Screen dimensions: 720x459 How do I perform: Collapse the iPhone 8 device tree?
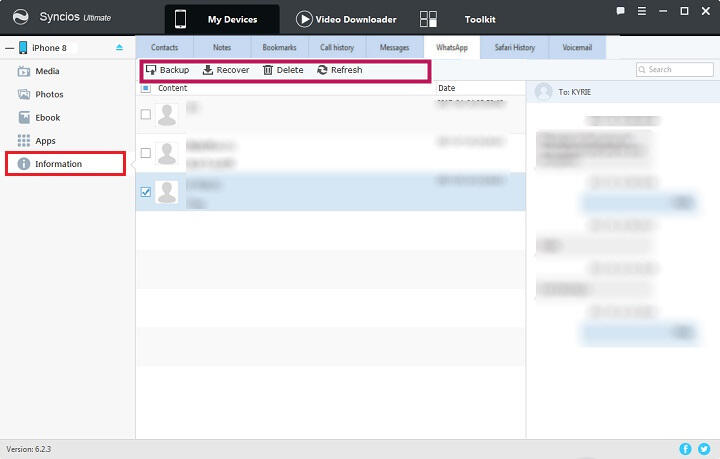tap(9, 47)
